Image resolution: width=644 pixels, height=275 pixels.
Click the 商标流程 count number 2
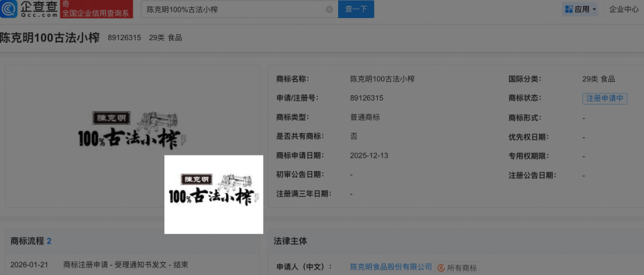49,241
